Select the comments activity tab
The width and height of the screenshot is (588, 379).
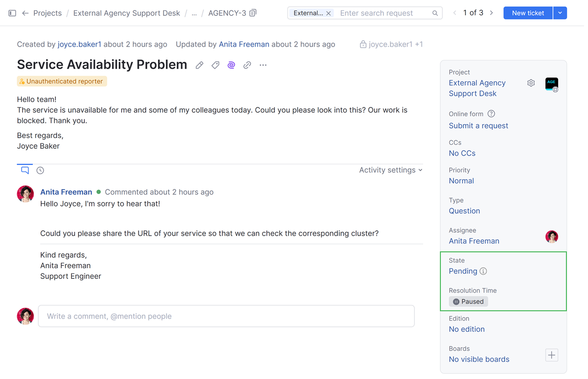click(x=25, y=170)
